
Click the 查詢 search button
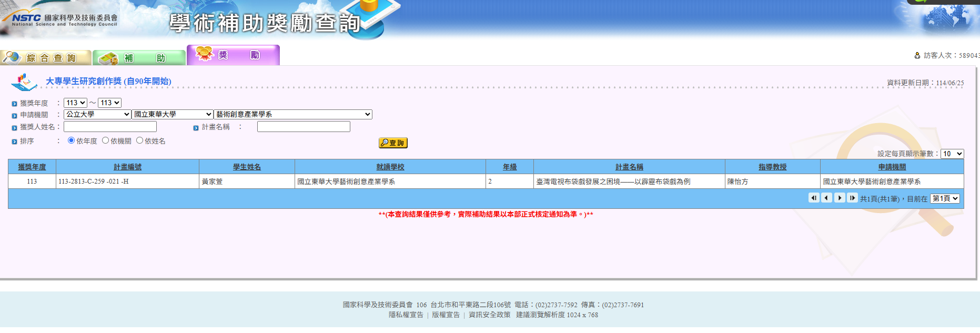click(x=393, y=143)
